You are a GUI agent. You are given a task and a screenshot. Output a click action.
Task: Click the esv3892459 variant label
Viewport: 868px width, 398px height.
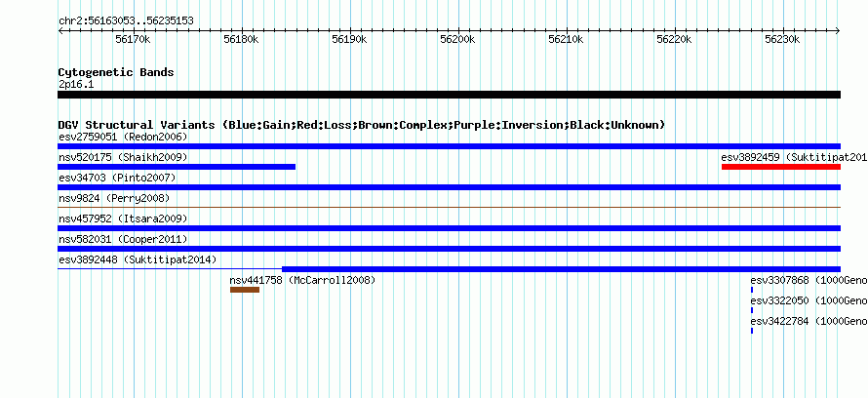[795, 157]
